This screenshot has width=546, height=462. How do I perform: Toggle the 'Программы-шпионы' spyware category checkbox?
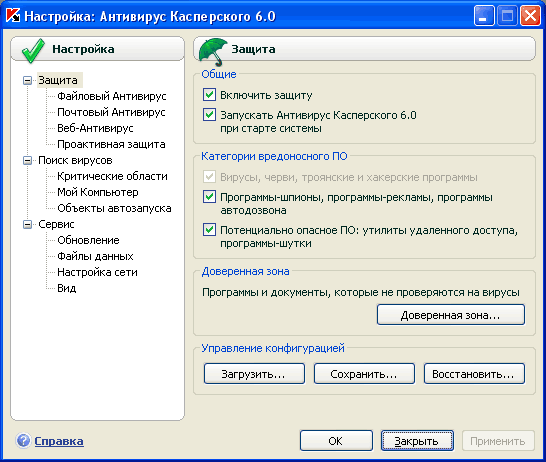coord(209,197)
